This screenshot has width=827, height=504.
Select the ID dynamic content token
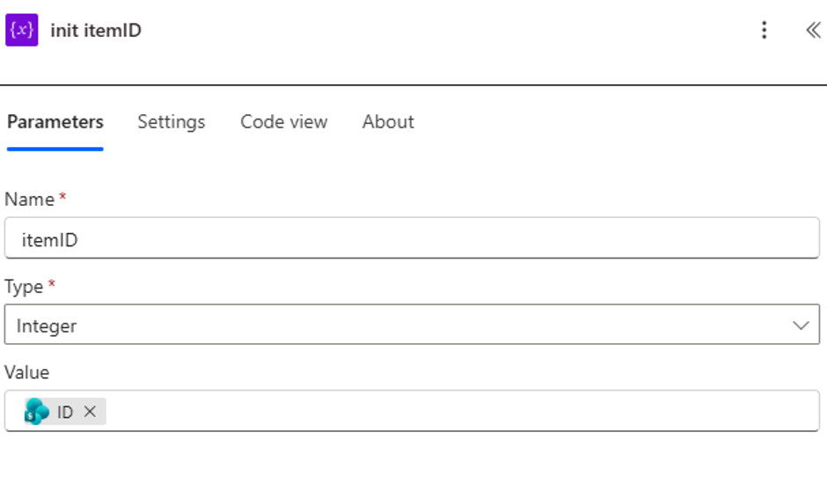point(65,412)
